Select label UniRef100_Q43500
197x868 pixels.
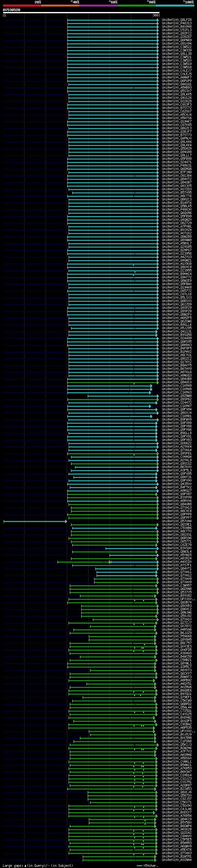tap(177, 484)
